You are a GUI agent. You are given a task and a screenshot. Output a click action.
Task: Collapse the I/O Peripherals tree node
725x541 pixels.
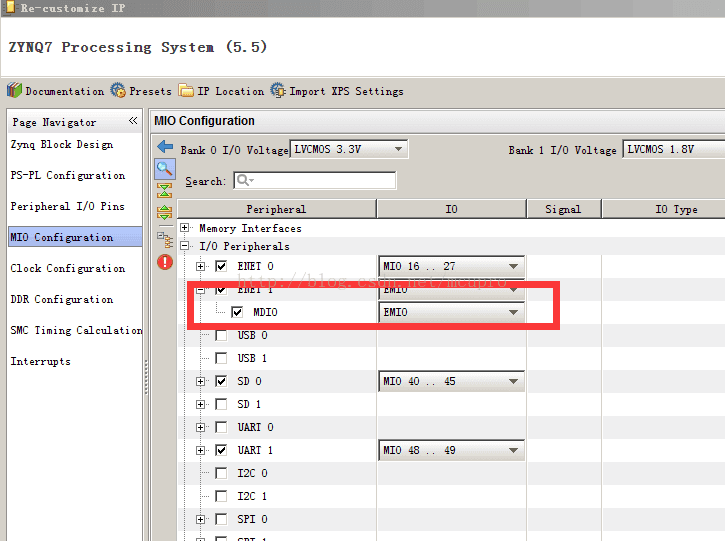point(184,246)
